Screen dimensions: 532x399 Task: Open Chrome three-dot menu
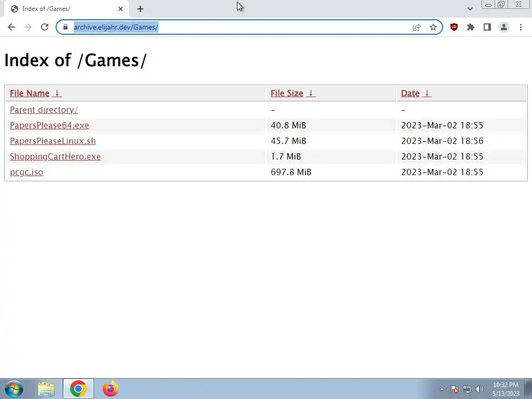point(521,27)
